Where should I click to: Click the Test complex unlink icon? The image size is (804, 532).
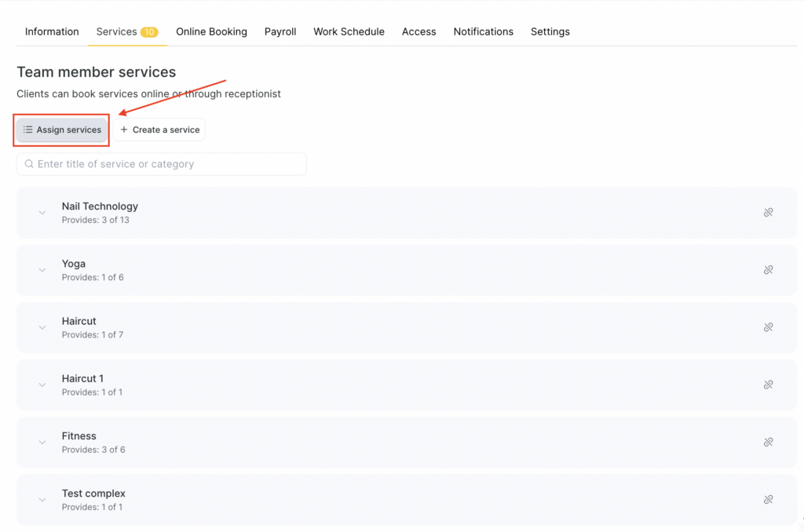pos(768,499)
